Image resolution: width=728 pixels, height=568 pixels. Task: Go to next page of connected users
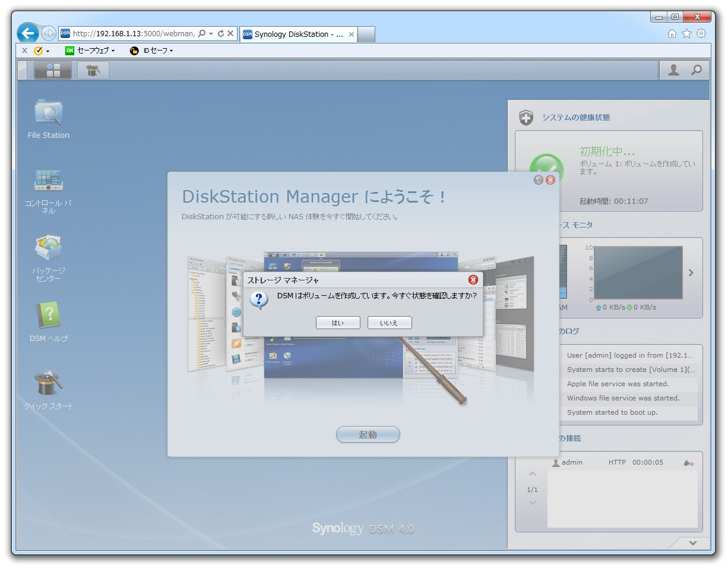(532, 503)
